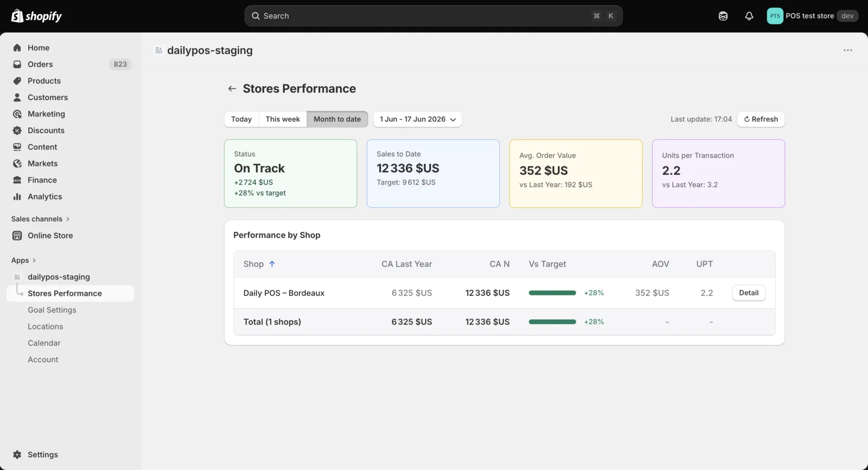
Task: Click the Status On Track card
Action: 291,173
